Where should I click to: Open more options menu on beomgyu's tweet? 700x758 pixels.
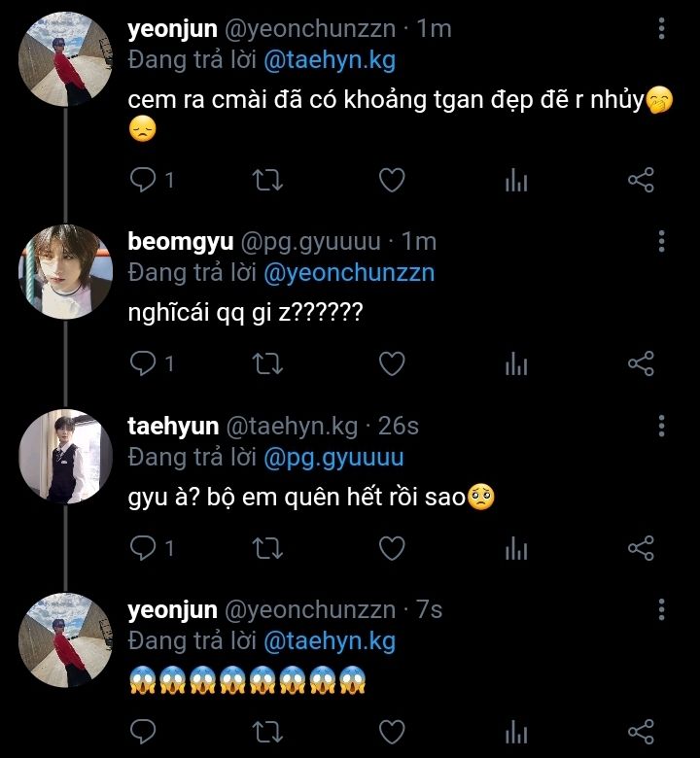point(661,241)
